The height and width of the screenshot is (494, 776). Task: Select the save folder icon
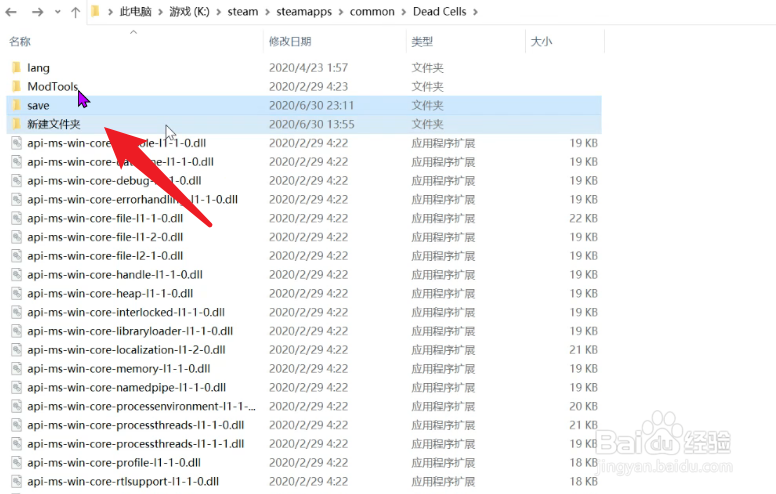(x=16, y=105)
